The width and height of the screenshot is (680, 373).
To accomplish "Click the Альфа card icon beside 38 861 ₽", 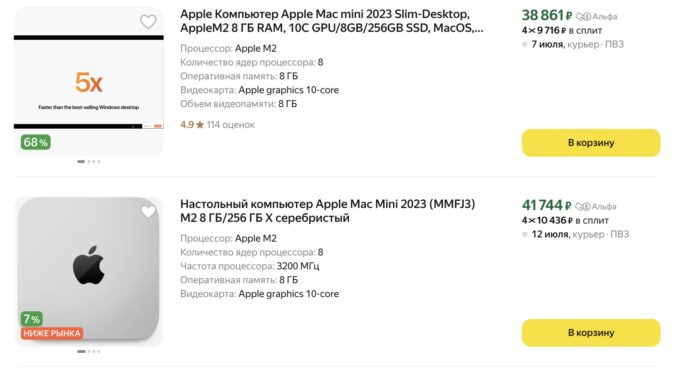I will pos(583,17).
